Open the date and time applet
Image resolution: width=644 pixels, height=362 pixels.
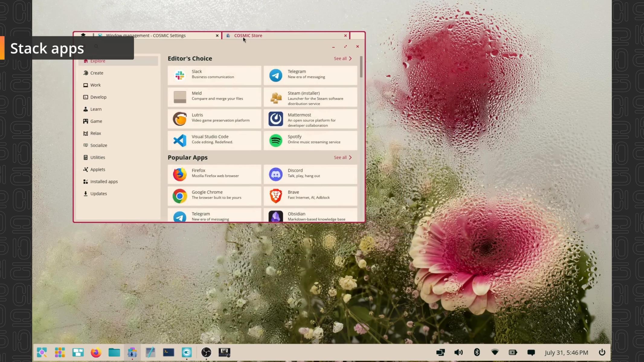[566, 352]
